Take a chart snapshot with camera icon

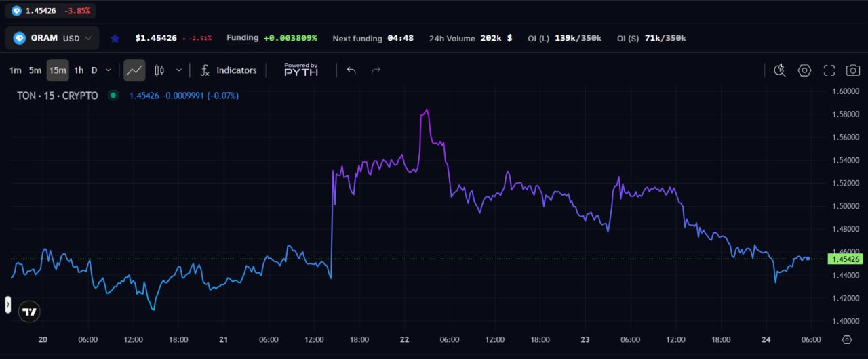853,70
